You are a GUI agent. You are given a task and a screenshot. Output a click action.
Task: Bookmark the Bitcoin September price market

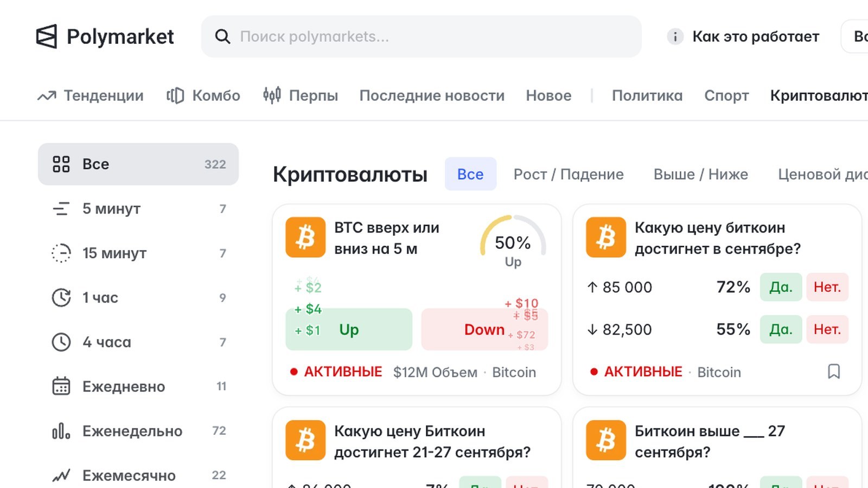(x=834, y=371)
